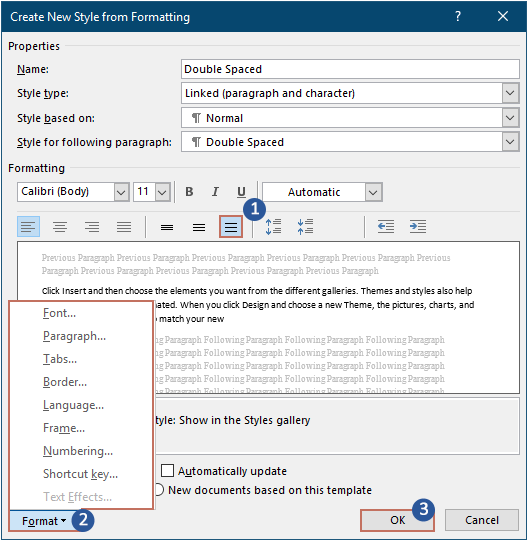Image resolution: width=528 pixels, height=541 pixels.
Task: Select single line spacing icon
Action: coord(167,227)
